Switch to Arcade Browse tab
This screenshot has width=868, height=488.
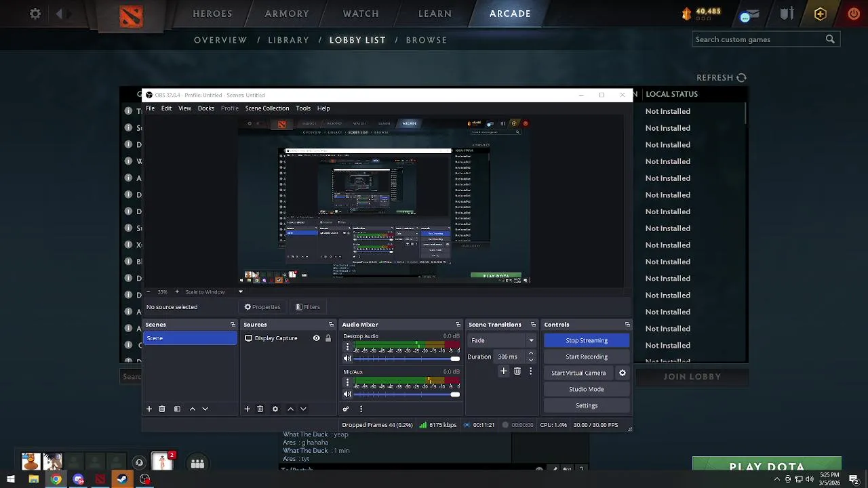pos(427,40)
